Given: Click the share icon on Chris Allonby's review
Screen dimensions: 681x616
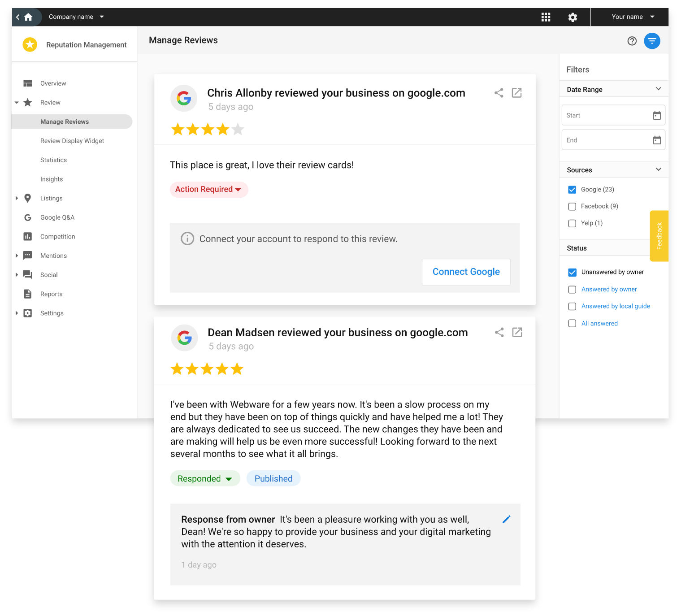Looking at the screenshot, I should tap(499, 93).
